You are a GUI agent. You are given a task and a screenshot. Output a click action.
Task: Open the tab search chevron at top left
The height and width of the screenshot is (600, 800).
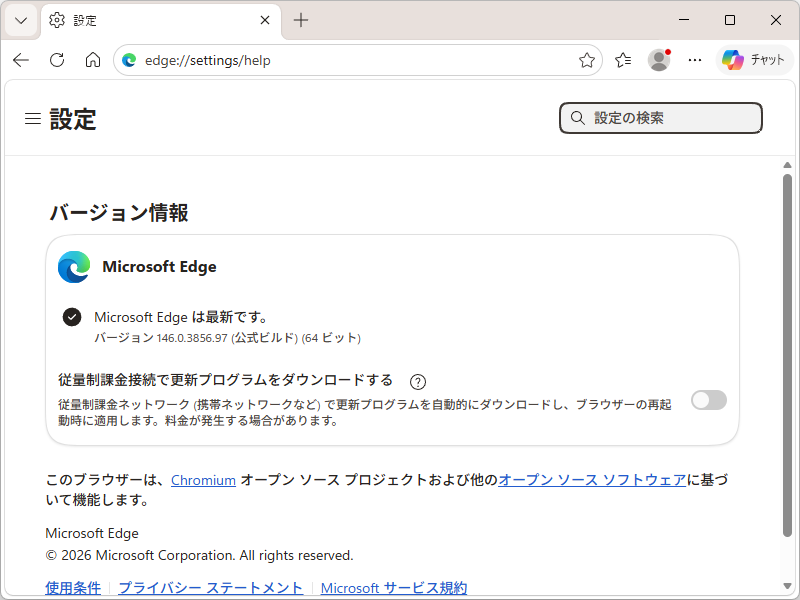[x=20, y=20]
